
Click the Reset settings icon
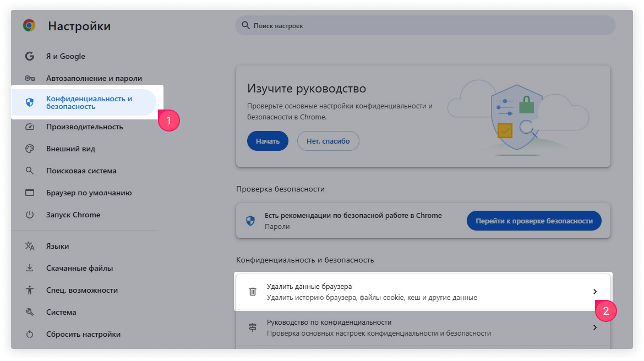tap(30, 334)
